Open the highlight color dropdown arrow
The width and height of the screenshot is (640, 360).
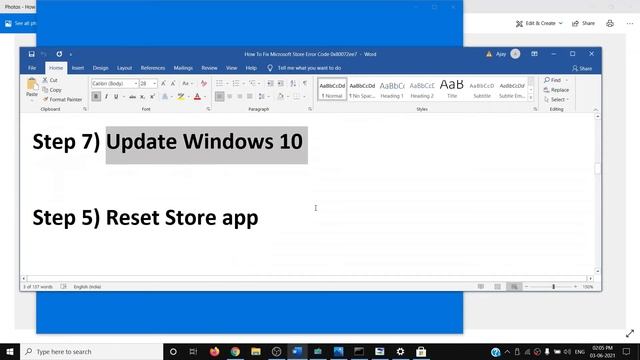(x=189, y=97)
